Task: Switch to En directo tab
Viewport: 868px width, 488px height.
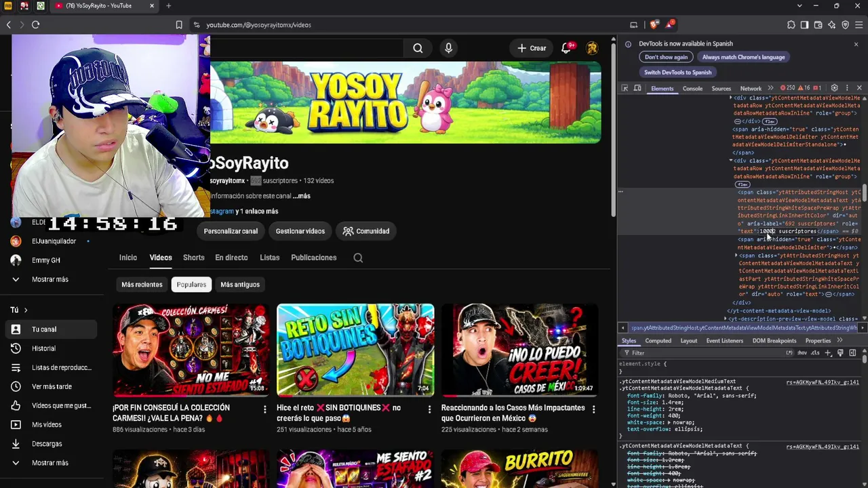Action: click(x=231, y=258)
